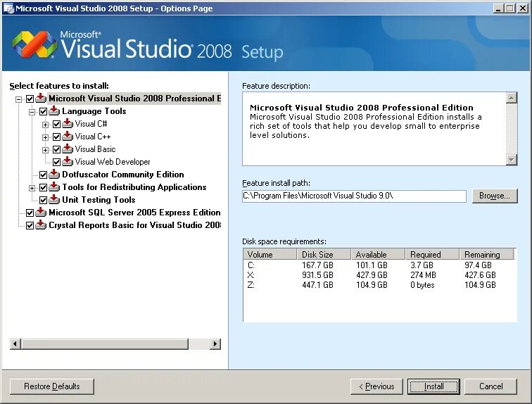Collapse the Language Tools node

32,112
